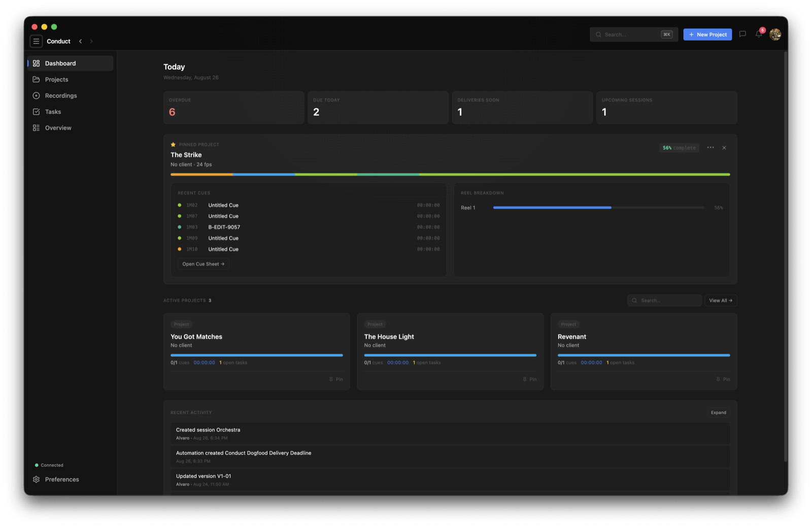Click the pinned project star icon
Viewport: 812px width, 527px height.
coord(173,145)
